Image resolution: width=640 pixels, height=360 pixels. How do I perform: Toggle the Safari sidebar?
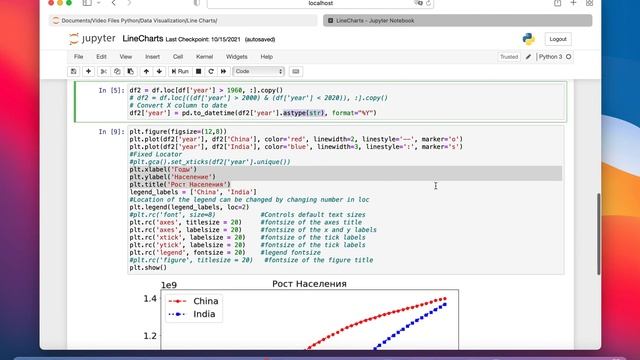87,3
